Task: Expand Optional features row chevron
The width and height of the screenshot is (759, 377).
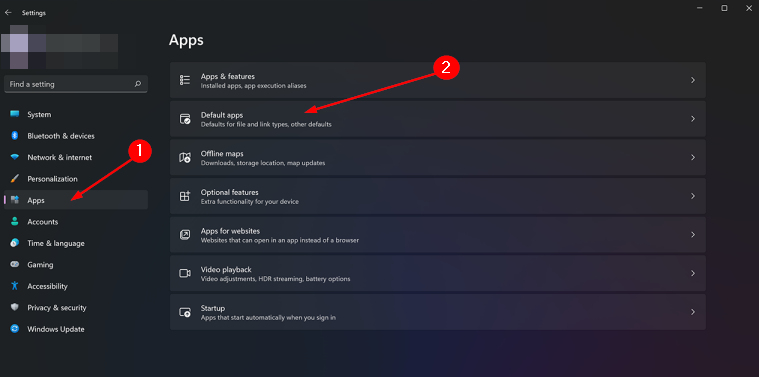Action: tap(693, 196)
